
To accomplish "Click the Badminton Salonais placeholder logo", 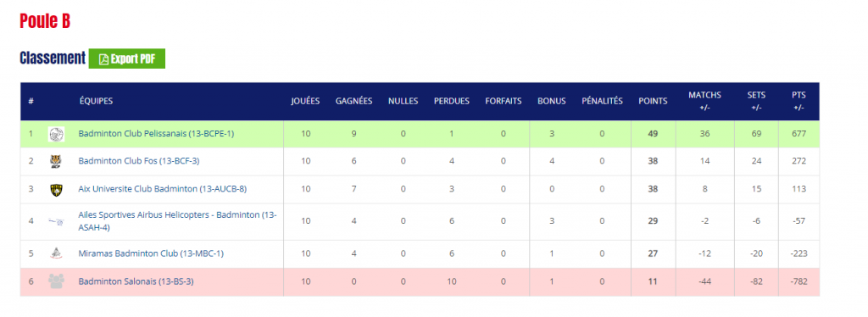I will pos(56,281).
